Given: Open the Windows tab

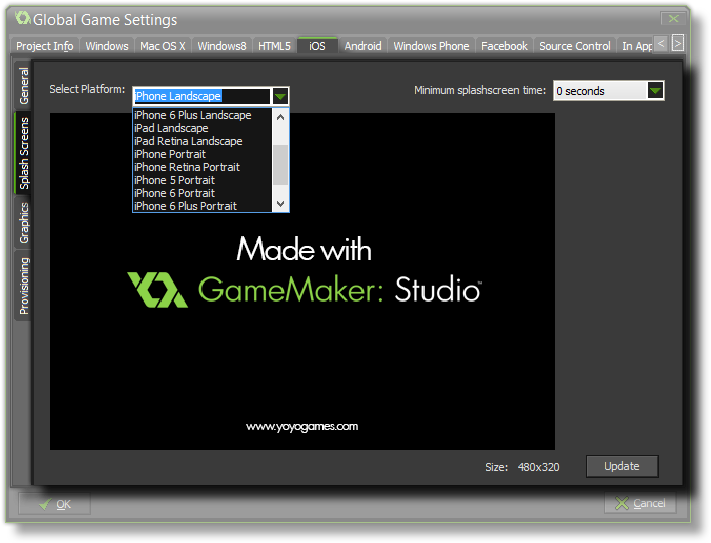Looking at the screenshot, I should pyautogui.click(x=107, y=46).
